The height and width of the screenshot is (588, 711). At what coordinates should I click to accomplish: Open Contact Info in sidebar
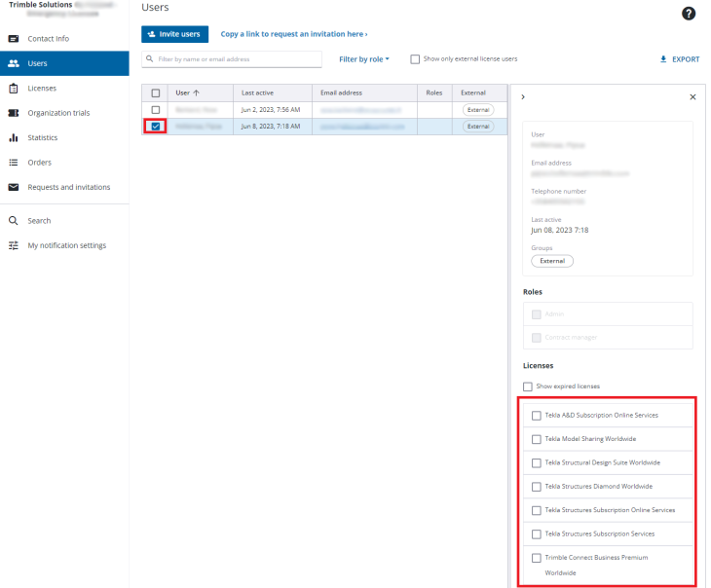pos(64,39)
